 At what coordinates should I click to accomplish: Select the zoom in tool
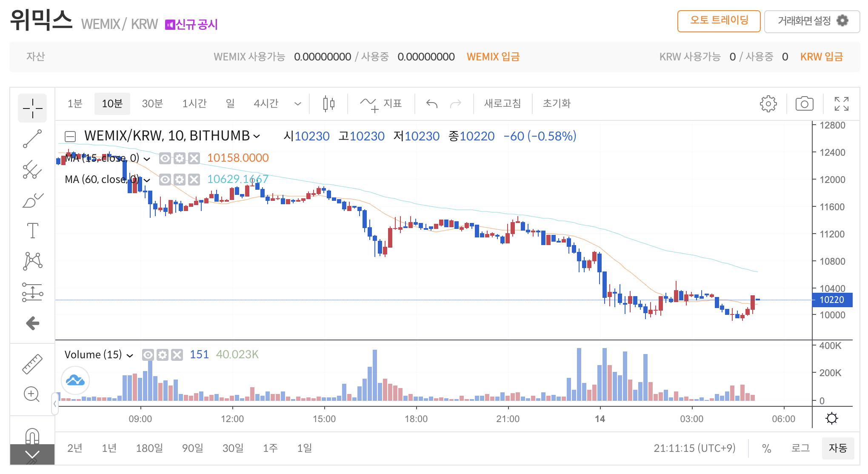(32, 394)
